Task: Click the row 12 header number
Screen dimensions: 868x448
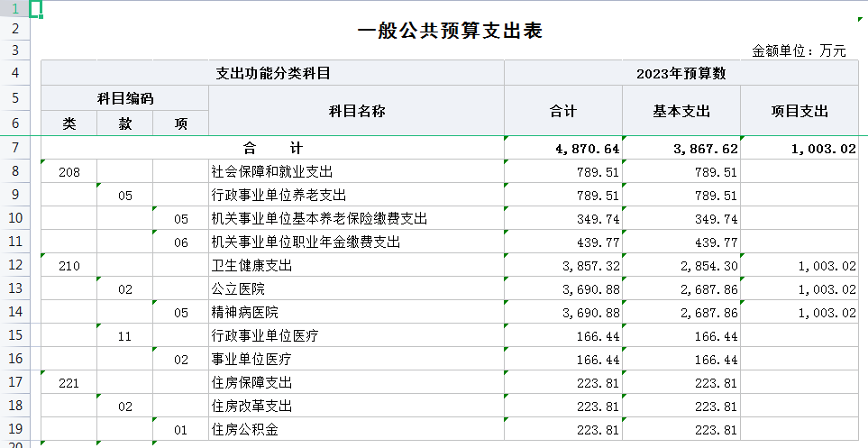Action: [15, 265]
